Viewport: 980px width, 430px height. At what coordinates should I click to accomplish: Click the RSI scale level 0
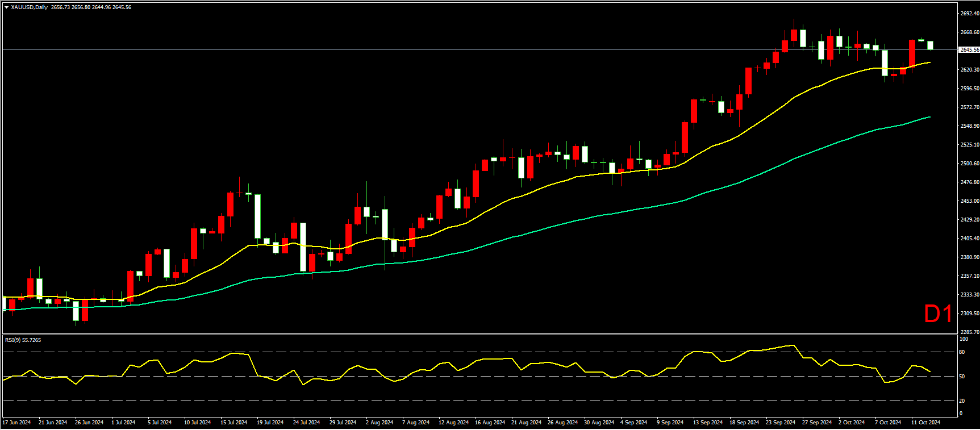(961, 414)
